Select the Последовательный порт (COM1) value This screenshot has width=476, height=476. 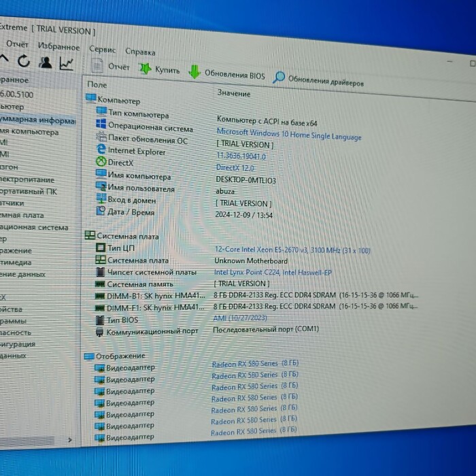point(266,329)
